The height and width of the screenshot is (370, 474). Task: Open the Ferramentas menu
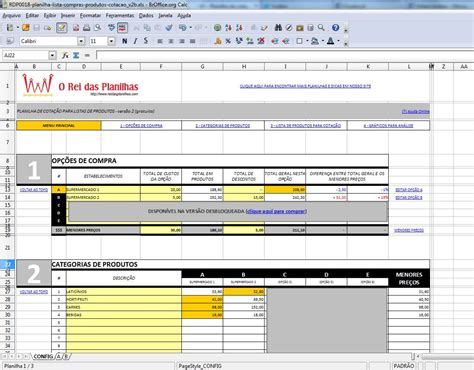pyautogui.click(x=120, y=16)
